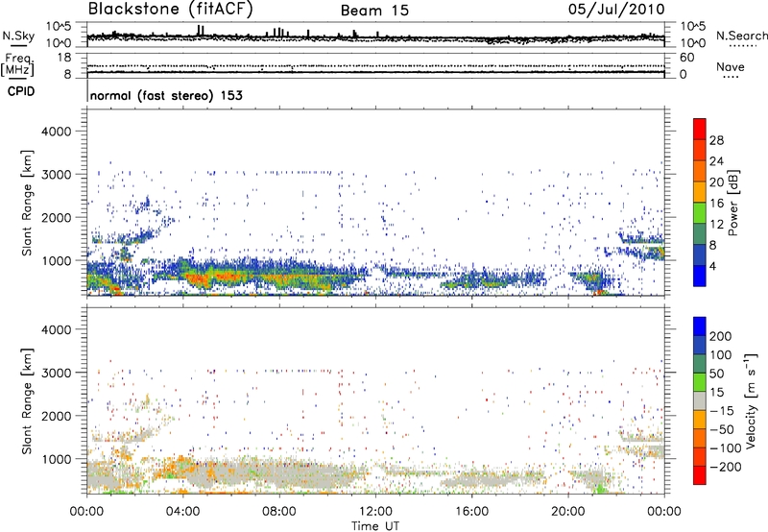Click the "50" label on the Velocity colorbar
Image resolution: width=768 pixels, height=532 pixels.
click(716, 374)
